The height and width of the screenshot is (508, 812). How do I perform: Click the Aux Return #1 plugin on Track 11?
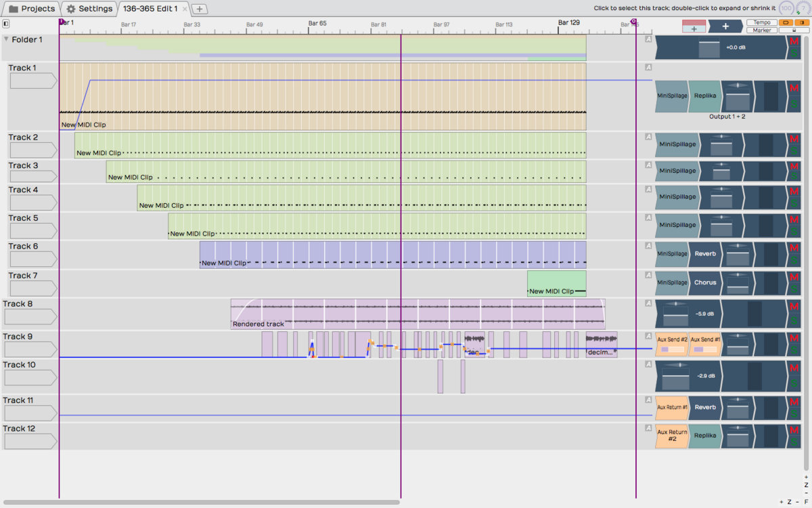point(672,407)
